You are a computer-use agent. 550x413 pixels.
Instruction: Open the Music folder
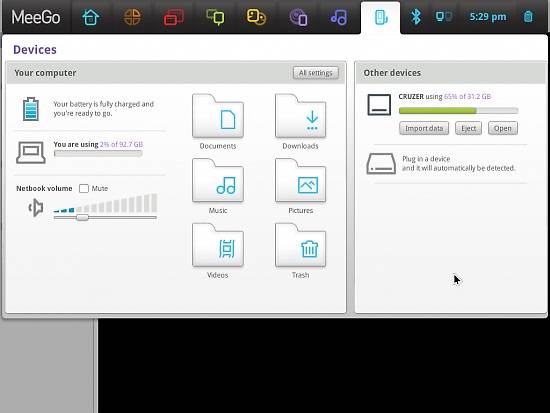[x=218, y=186]
